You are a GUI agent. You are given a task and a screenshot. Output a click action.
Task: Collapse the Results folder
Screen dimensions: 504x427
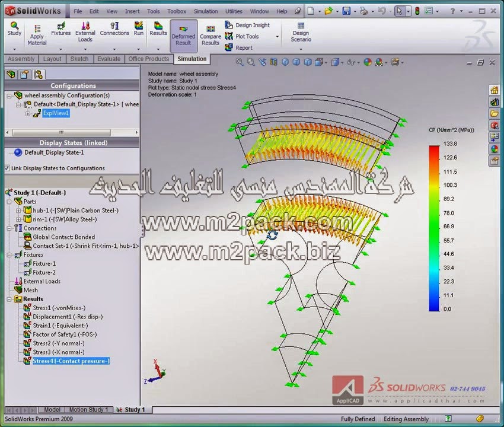click(x=9, y=299)
